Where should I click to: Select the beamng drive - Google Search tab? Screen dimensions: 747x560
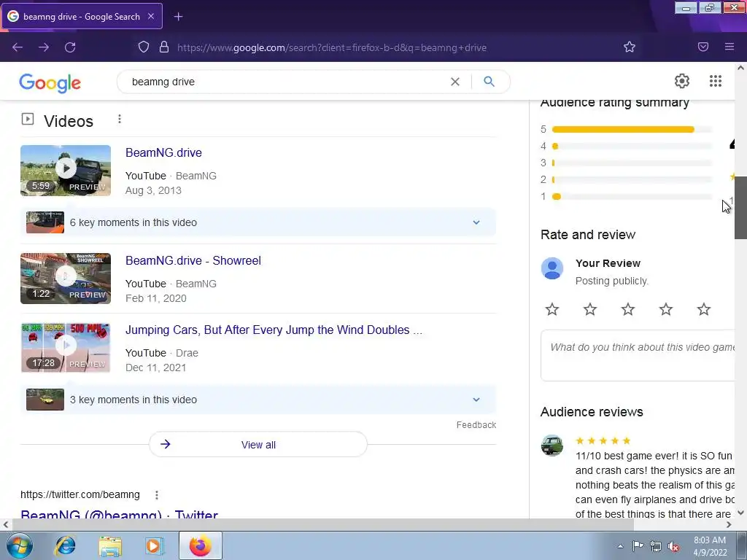tap(82, 16)
